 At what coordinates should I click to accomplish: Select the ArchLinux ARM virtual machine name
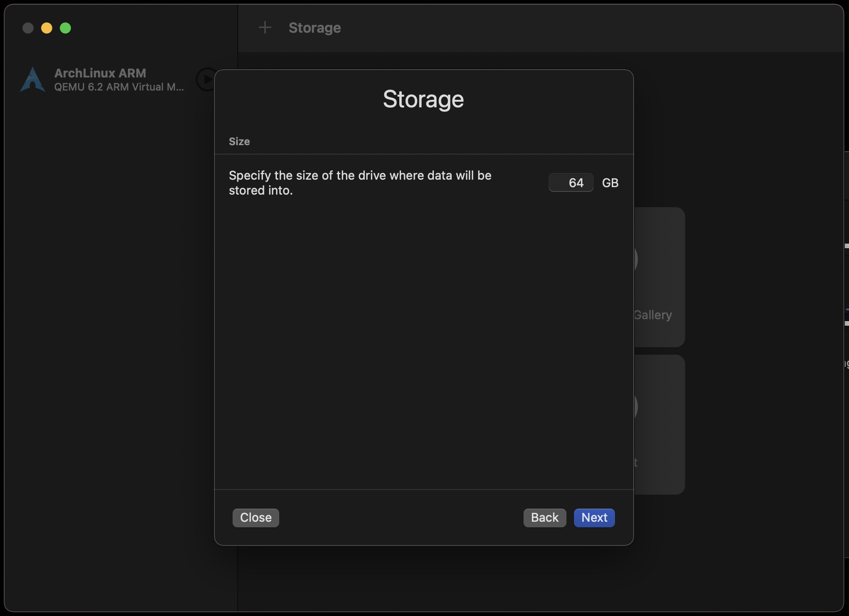coord(100,73)
